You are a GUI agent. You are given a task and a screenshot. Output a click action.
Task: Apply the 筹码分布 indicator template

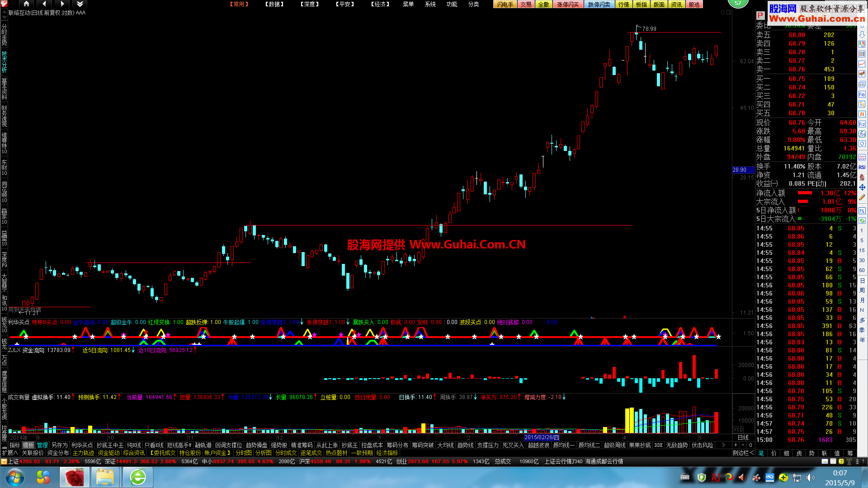pos(397,445)
